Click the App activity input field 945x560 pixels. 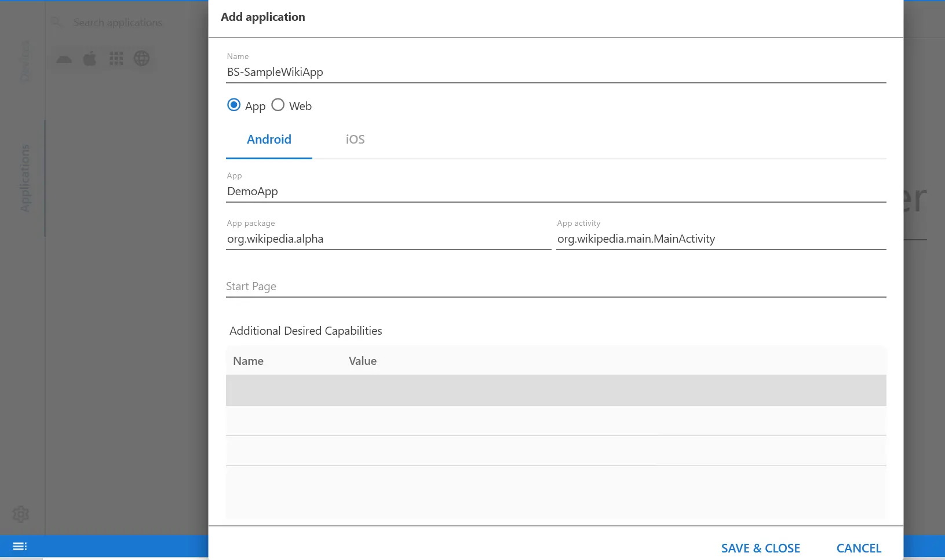pyautogui.click(x=721, y=239)
